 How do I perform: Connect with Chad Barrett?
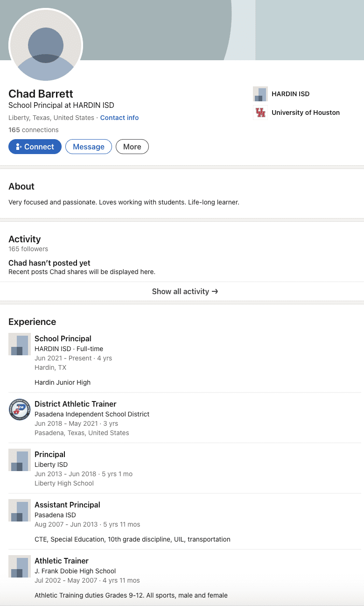[35, 147]
